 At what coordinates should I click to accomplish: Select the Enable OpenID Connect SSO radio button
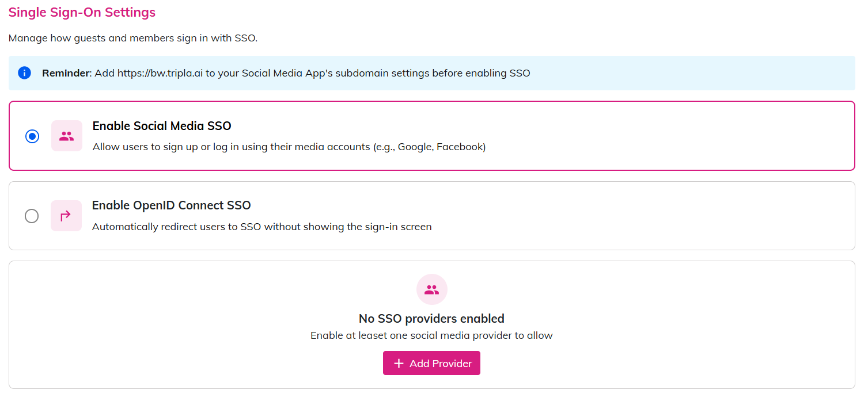coord(32,216)
